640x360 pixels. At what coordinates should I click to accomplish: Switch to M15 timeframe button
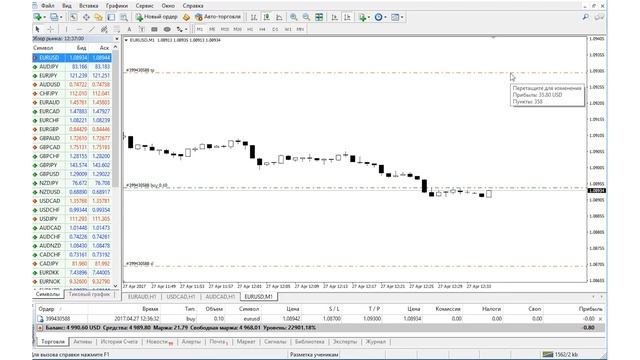pos(224,29)
